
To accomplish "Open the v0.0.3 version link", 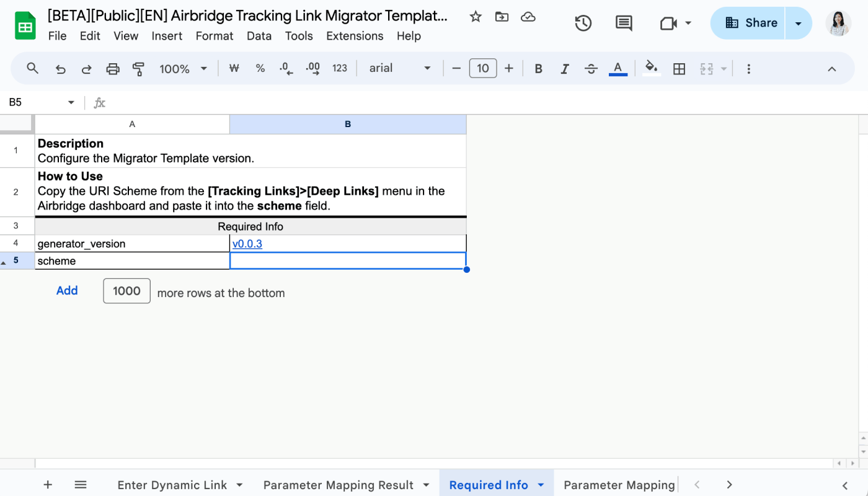I will point(247,244).
